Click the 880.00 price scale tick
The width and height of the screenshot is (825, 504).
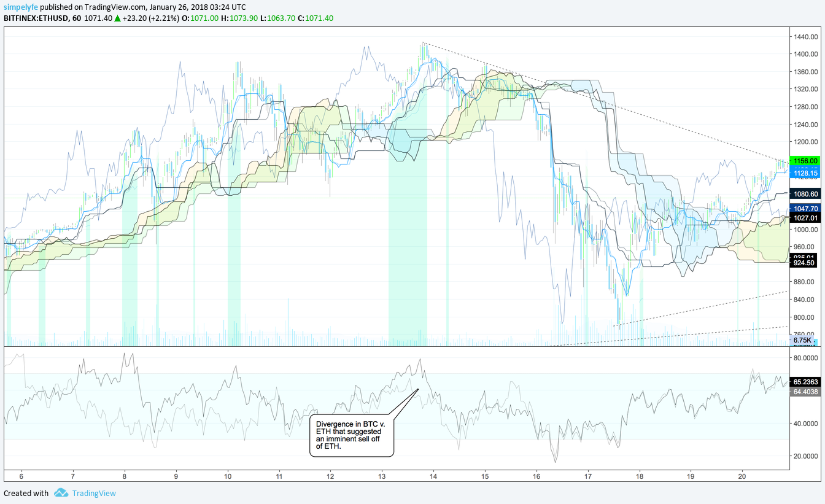804,282
